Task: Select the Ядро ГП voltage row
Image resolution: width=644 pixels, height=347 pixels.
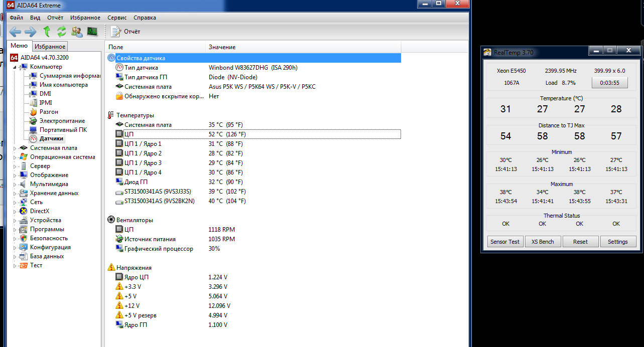Action: pyautogui.click(x=254, y=325)
